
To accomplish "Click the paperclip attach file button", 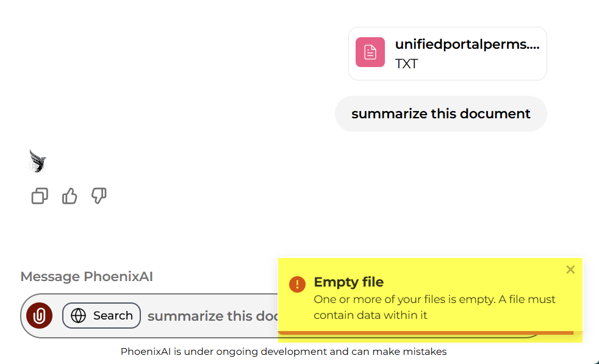I will (40, 316).
